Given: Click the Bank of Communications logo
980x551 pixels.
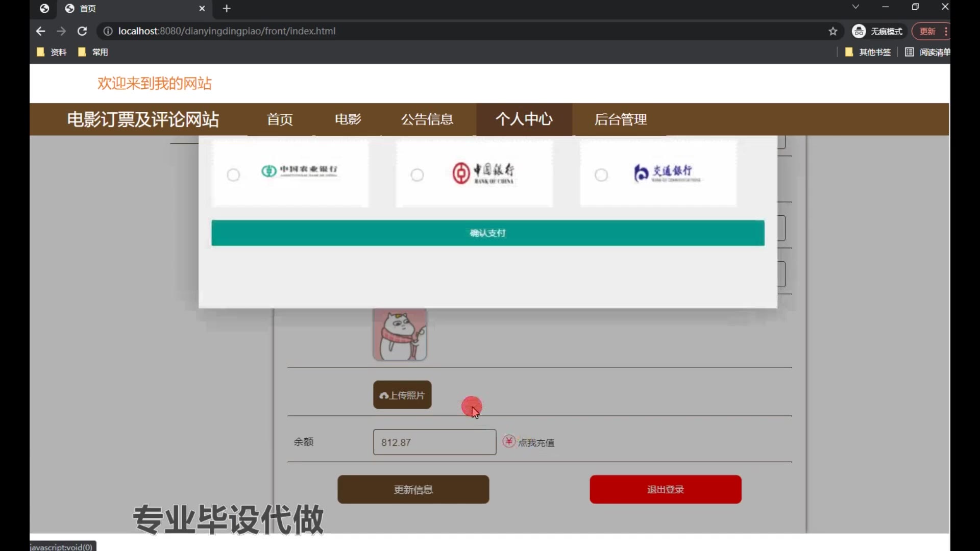Looking at the screenshot, I should pos(667,173).
